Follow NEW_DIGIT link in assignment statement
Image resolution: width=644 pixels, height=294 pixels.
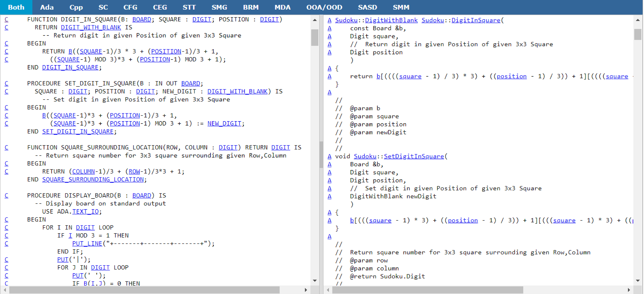(224, 123)
